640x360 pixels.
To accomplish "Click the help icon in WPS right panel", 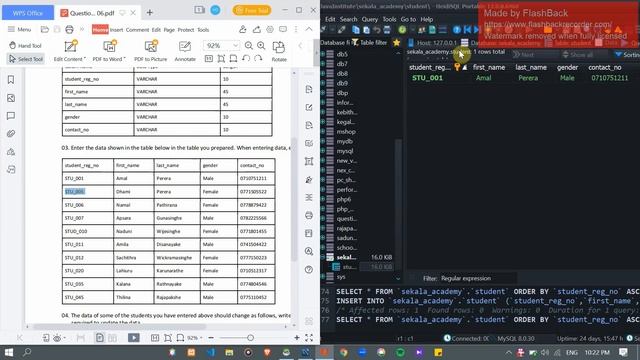I will point(309,269).
